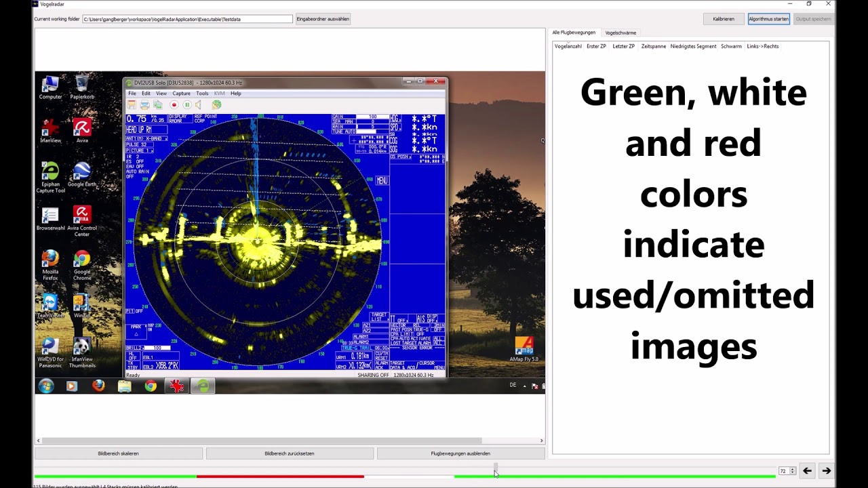
Task: Click the left scroll arrow under the image
Action: click(x=39, y=441)
